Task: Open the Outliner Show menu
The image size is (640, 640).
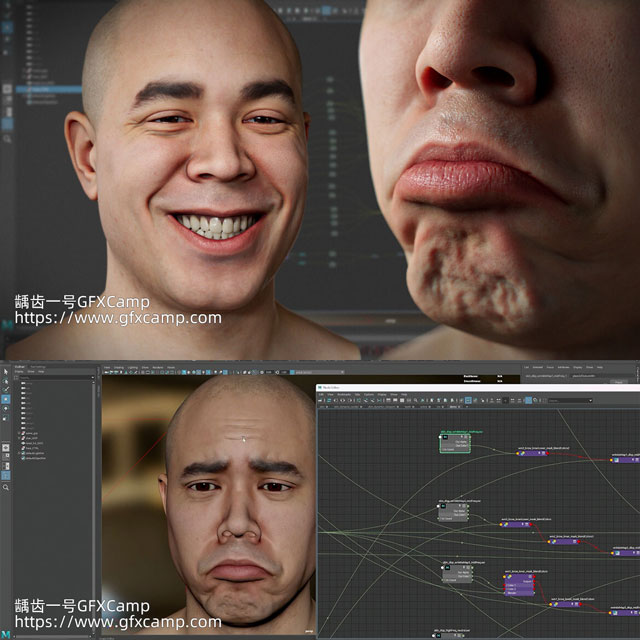Action: click(31, 371)
